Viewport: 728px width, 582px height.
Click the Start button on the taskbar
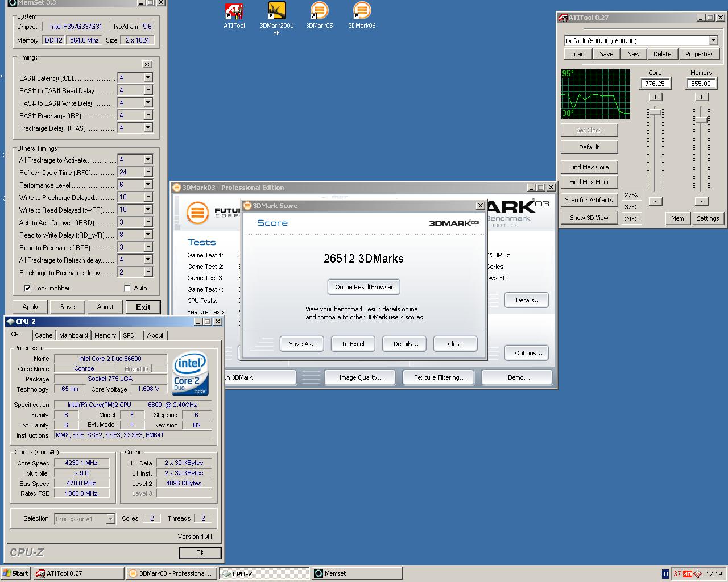point(16,573)
